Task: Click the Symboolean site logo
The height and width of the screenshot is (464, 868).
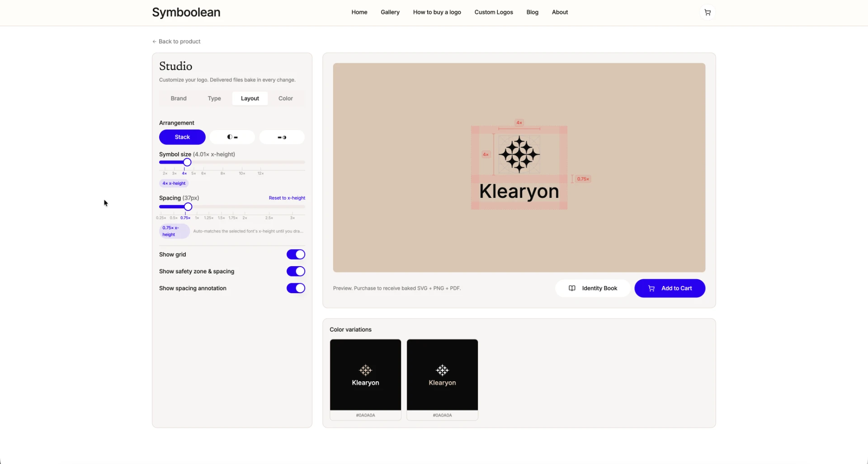Action: 186,12
